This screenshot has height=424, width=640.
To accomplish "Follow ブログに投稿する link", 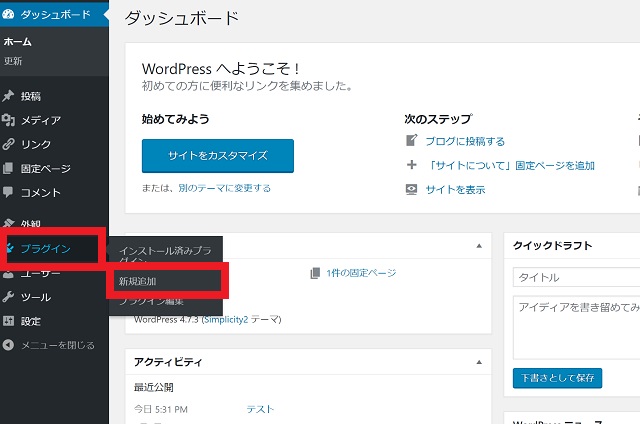I will tap(465, 141).
